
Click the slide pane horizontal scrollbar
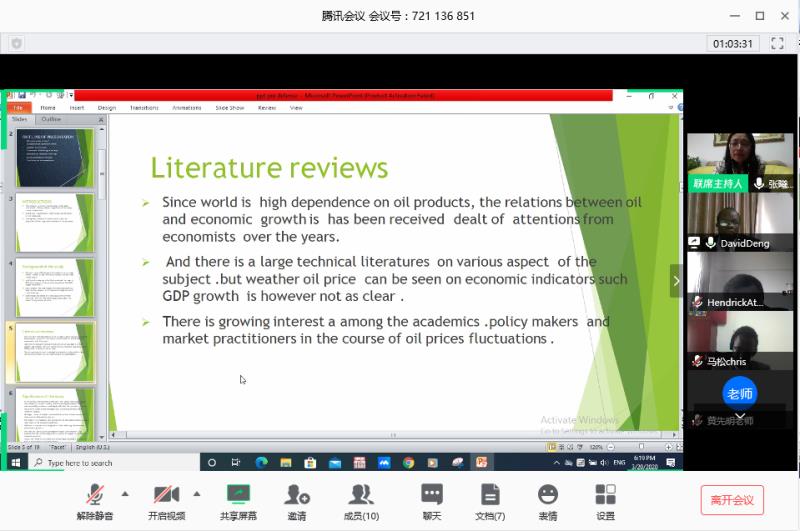tap(393, 435)
